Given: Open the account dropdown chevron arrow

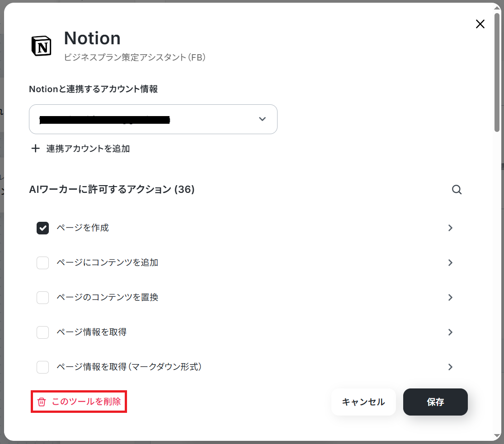Looking at the screenshot, I should tap(262, 119).
